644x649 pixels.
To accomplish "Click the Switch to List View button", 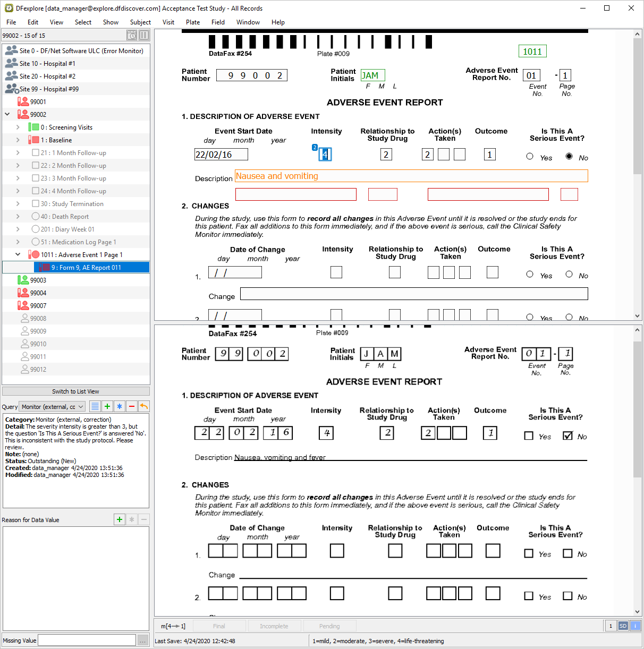I will click(x=76, y=391).
